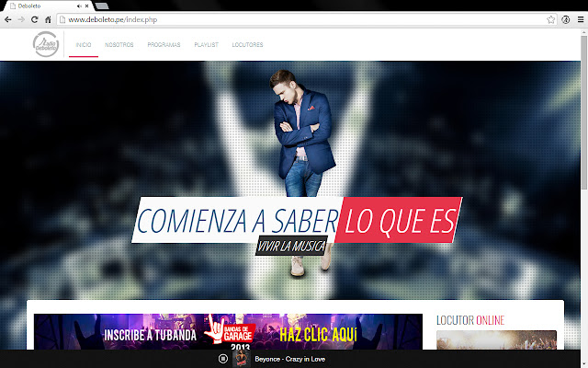
Task: Click the 'Comienza a saber' hero slide
Action: (294, 221)
